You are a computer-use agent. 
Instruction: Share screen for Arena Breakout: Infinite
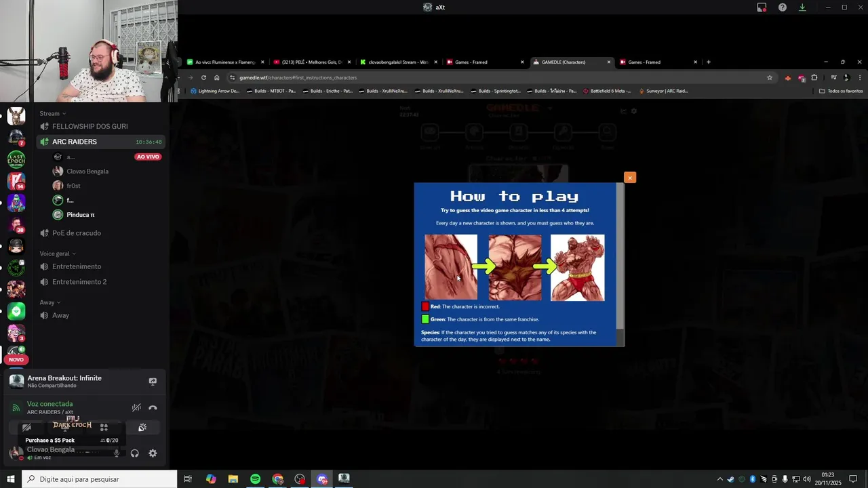click(153, 382)
